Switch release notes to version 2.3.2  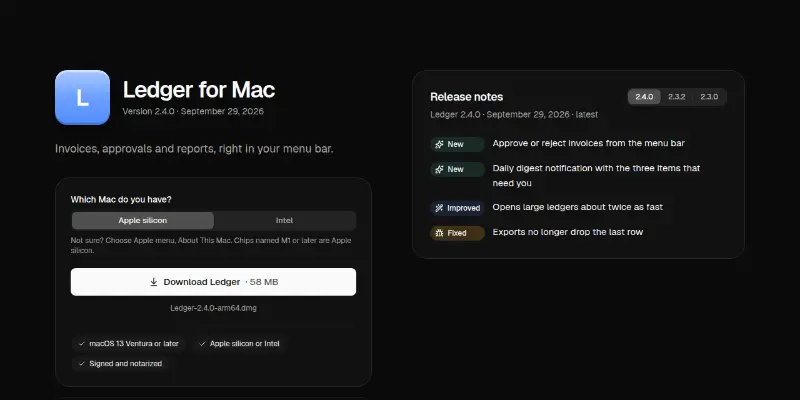click(677, 97)
